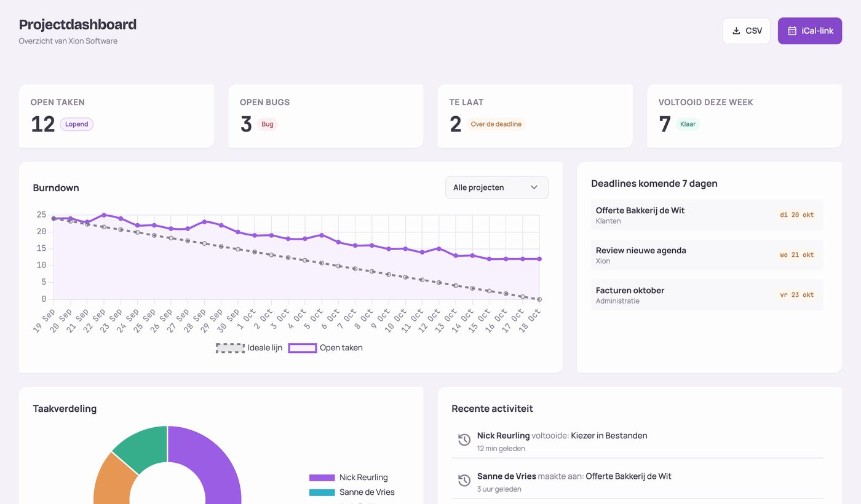Click the 12 min geleden timestamp
This screenshot has height=504, width=861.
coord(501,449)
